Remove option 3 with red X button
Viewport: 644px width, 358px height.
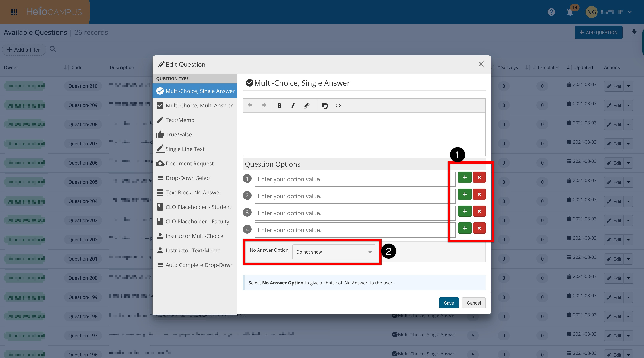tap(479, 211)
